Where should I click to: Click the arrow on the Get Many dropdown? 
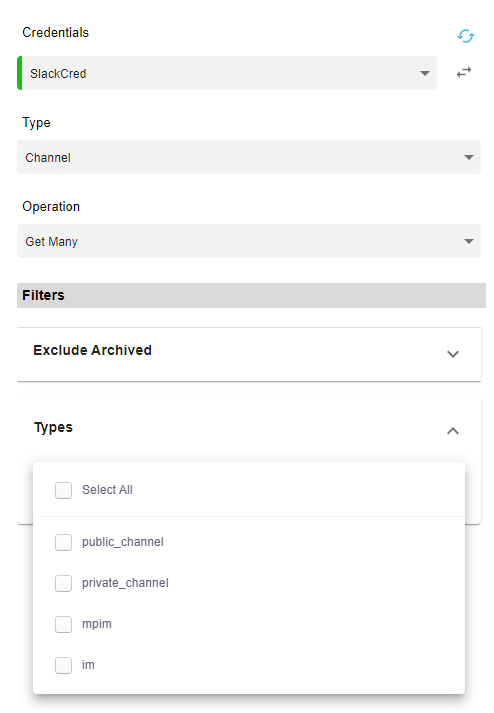tap(469, 241)
